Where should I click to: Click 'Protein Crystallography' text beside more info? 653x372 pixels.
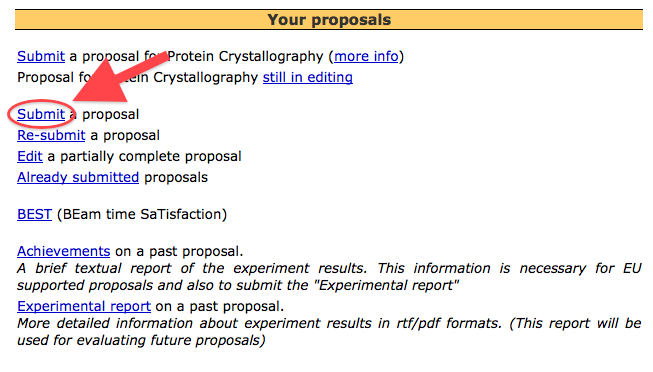[x=245, y=56]
